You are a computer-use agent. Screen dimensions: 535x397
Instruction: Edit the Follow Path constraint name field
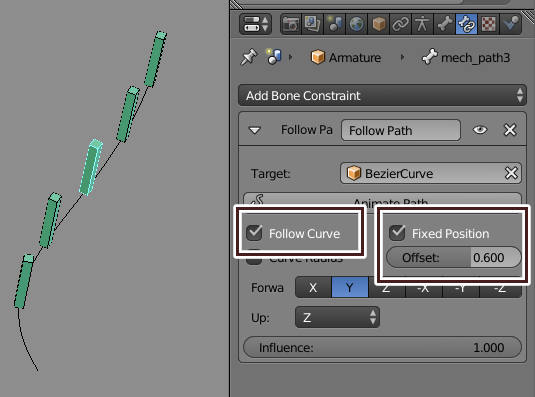point(401,130)
